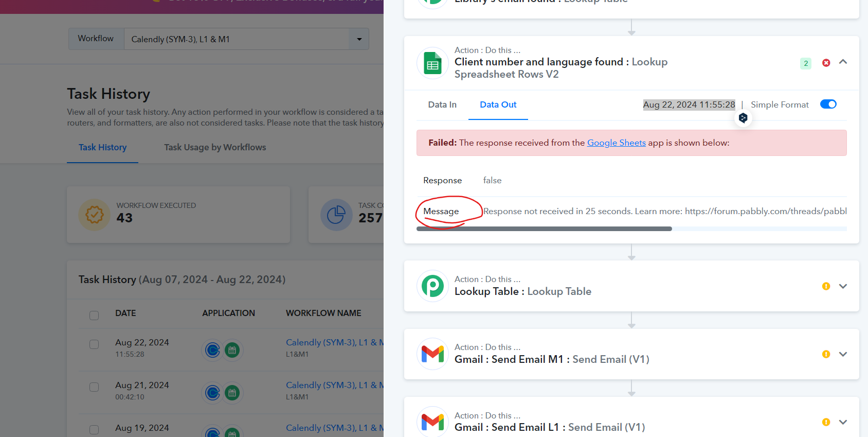868x437 pixels.
Task: Click the Google Sheets icon in the lookup step
Action: (x=433, y=63)
